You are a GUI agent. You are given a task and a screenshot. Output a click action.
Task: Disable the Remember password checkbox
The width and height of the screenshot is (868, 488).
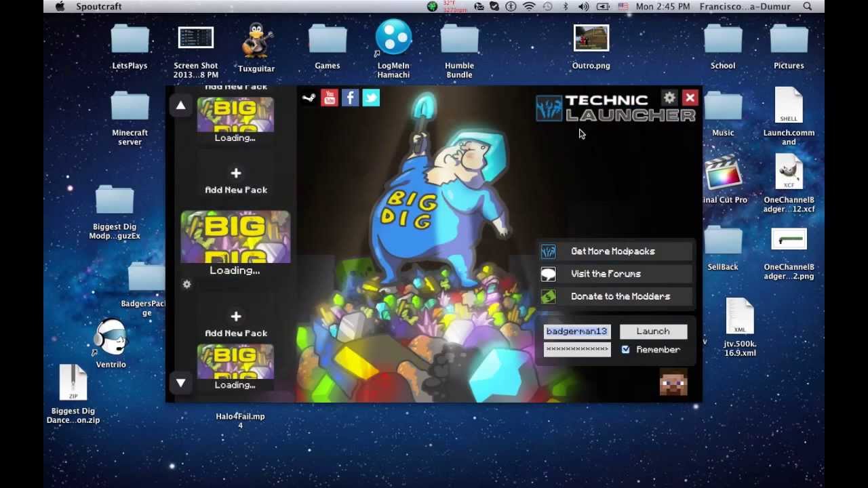point(625,349)
